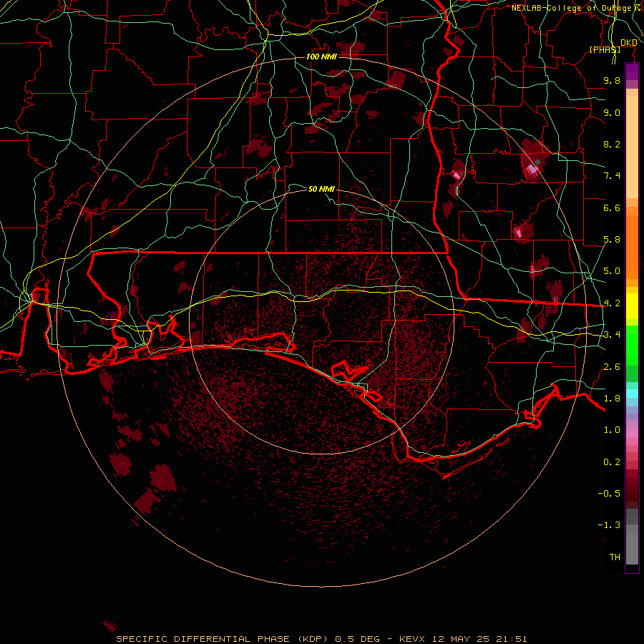The height and width of the screenshot is (644, 644).
Task: Select the 4.2 legend value
Action: pos(612,303)
